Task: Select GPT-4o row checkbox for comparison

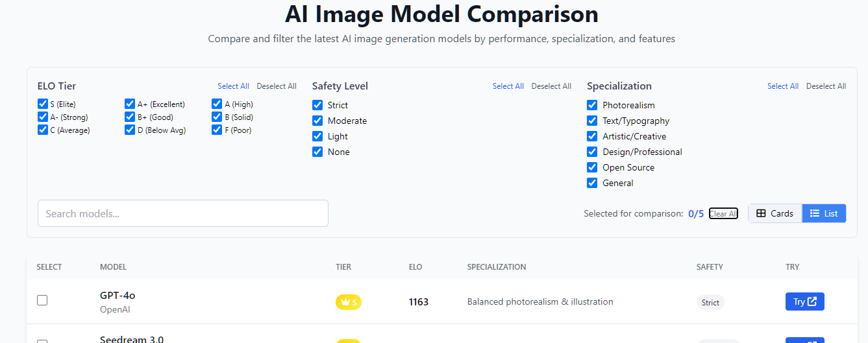Action: [42, 300]
